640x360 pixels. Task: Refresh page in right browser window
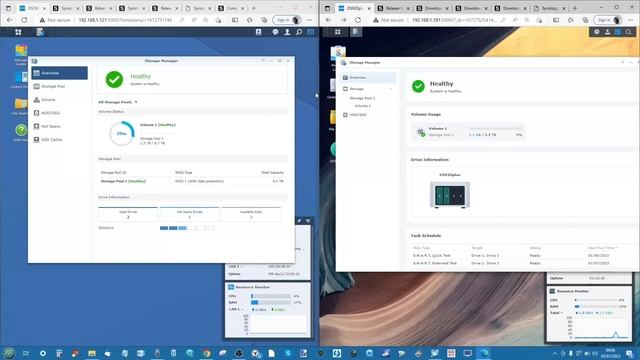[358, 20]
